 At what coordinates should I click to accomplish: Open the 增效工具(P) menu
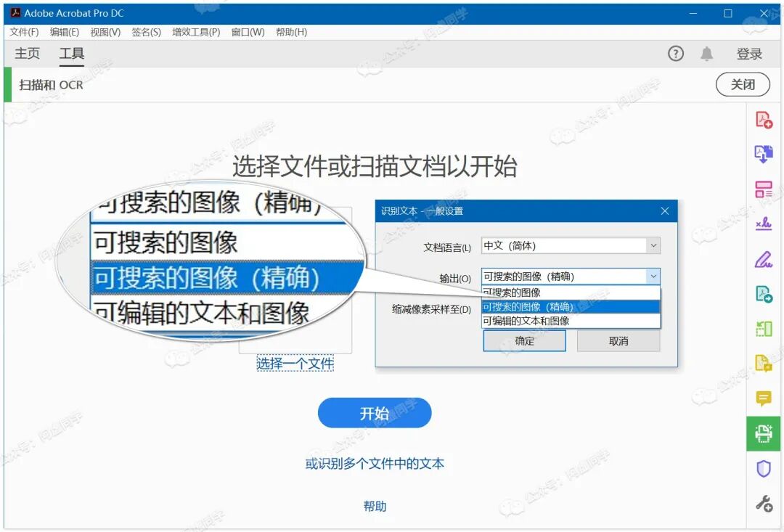tap(196, 32)
